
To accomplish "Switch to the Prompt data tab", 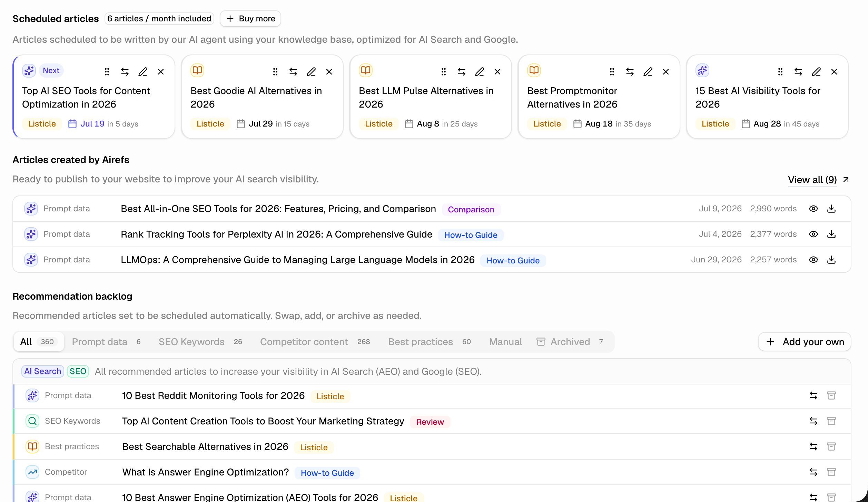I will (x=106, y=342).
